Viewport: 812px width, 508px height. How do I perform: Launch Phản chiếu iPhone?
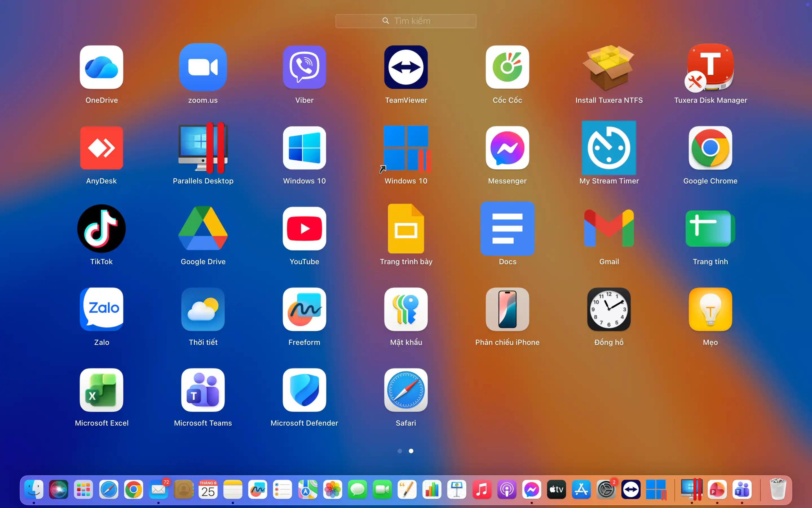tap(507, 309)
